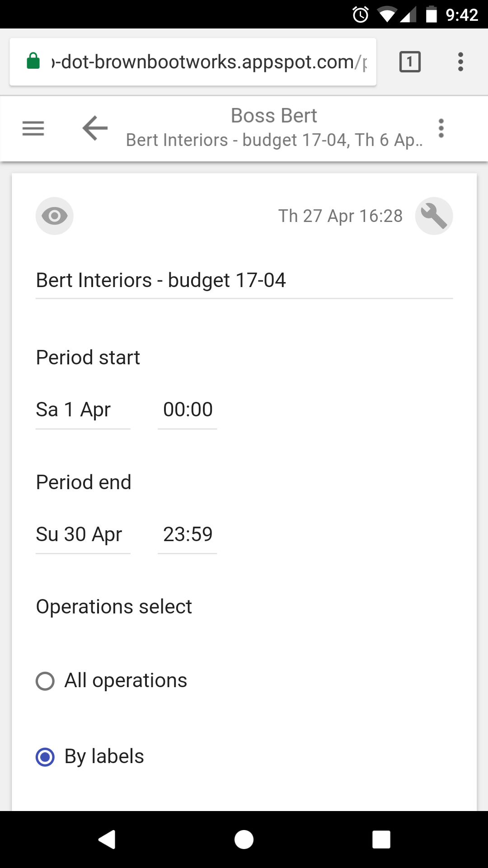This screenshot has height=868, width=488.
Task: Open Chrome's three-dot browser menu
Action: [x=460, y=62]
